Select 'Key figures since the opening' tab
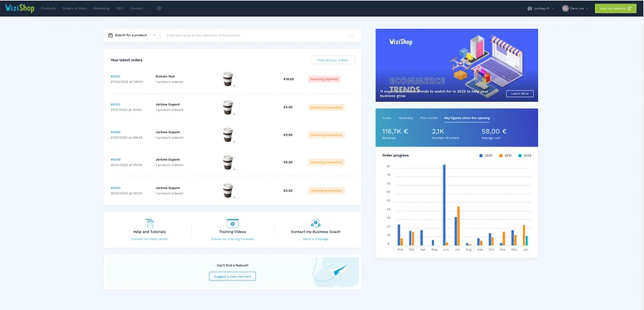Screen dimensions: 644x310 [467, 118]
